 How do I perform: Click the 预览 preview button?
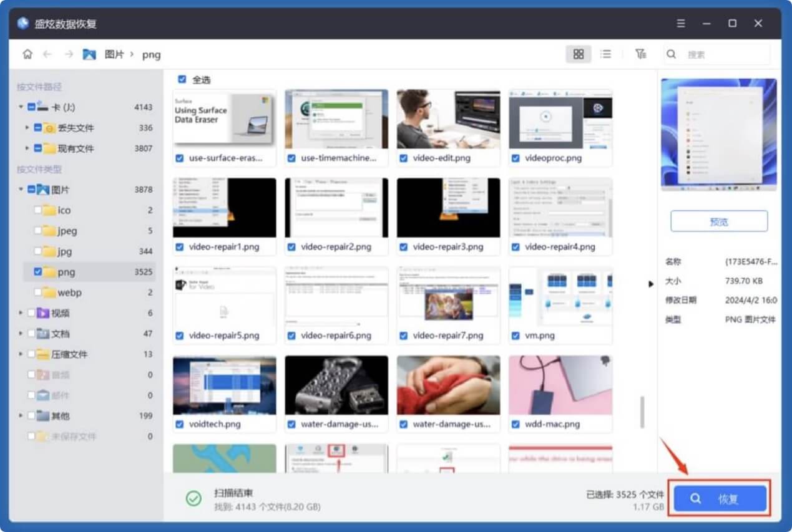pos(719,221)
